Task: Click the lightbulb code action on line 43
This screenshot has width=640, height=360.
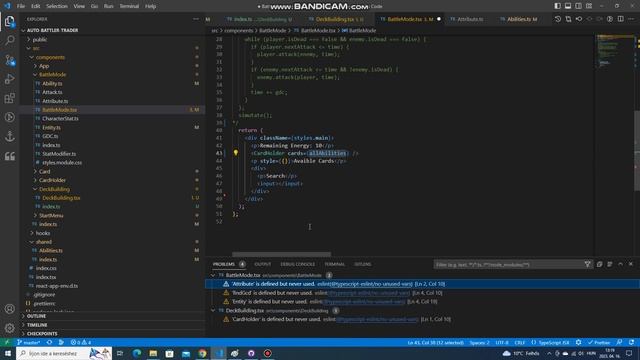Action: click(x=236, y=153)
